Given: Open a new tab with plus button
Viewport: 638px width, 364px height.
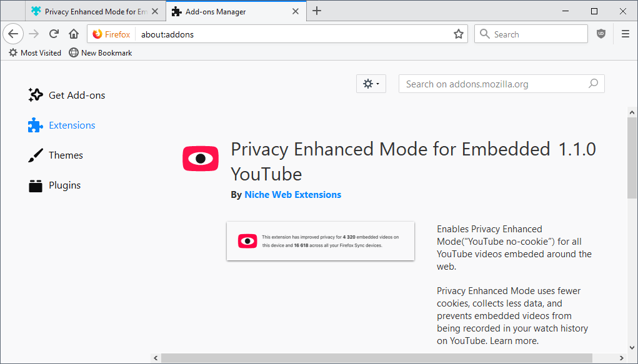Looking at the screenshot, I should (317, 11).
